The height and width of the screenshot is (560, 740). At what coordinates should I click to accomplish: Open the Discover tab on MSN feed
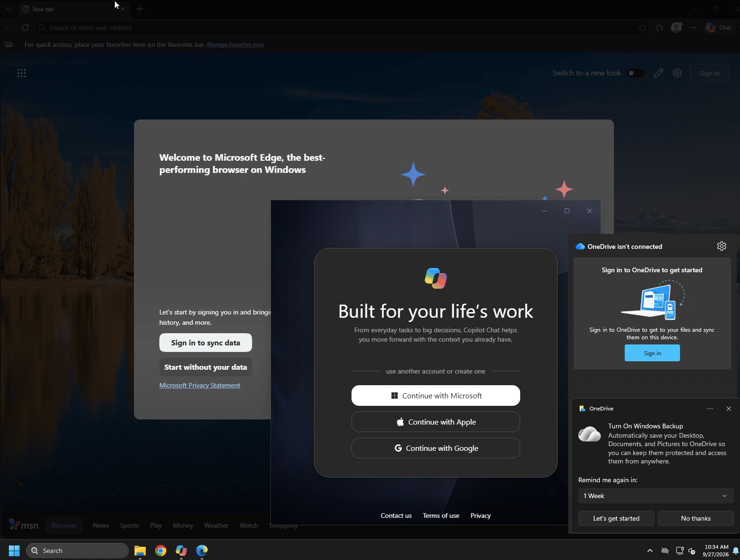(x=64, y=525)
